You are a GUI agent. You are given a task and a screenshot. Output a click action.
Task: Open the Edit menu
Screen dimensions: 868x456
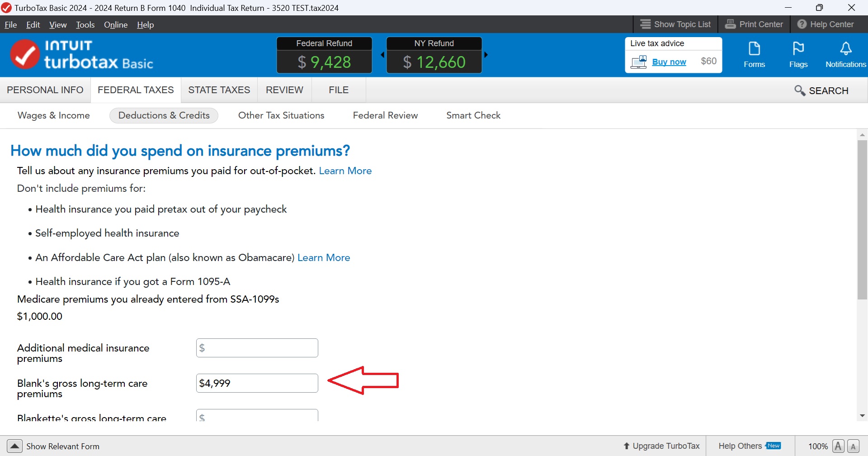33,25
